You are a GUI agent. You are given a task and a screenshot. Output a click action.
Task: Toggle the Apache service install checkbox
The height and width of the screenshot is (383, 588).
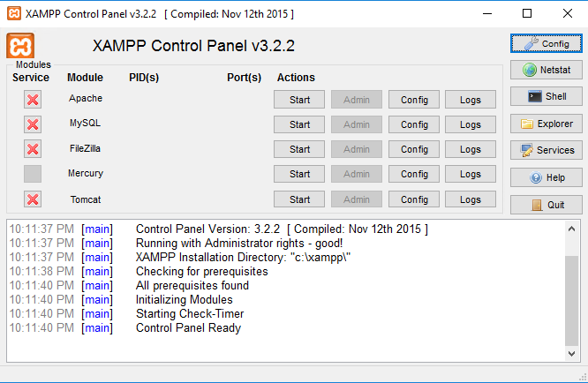click(x=33, y=100)
